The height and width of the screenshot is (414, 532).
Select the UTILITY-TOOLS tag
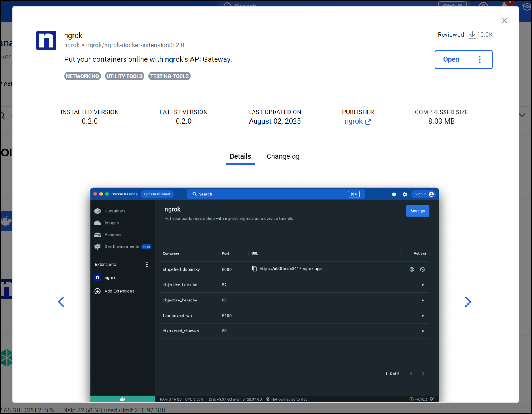pyautogui.click(x=124, y=76)
